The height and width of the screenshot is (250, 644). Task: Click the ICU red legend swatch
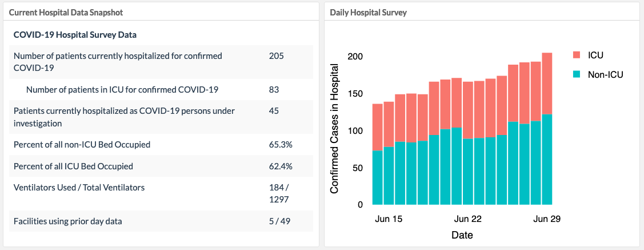coord(577,55)
